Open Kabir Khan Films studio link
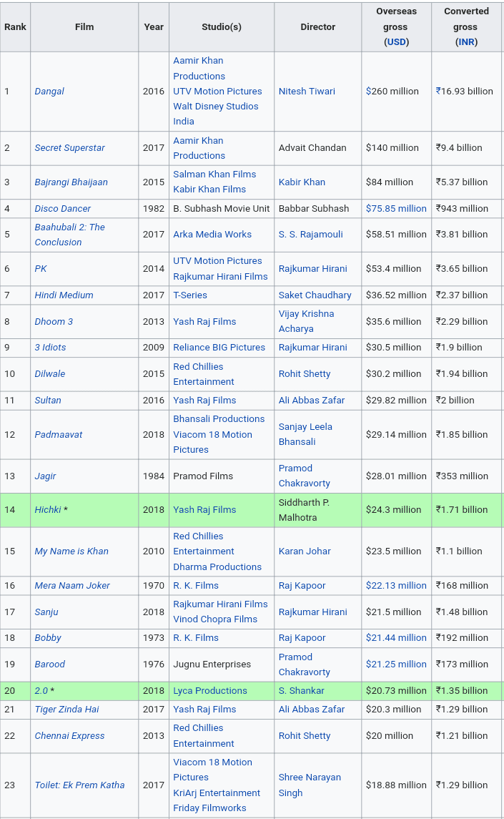The image size is (504, 819). click(209, 190)
